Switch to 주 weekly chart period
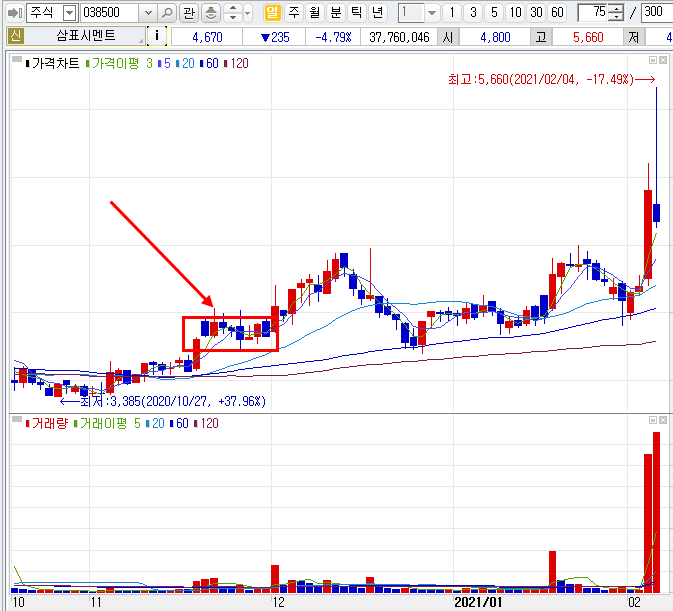Image resolution: width=673 pixels, height=611 pixels. 294,13
